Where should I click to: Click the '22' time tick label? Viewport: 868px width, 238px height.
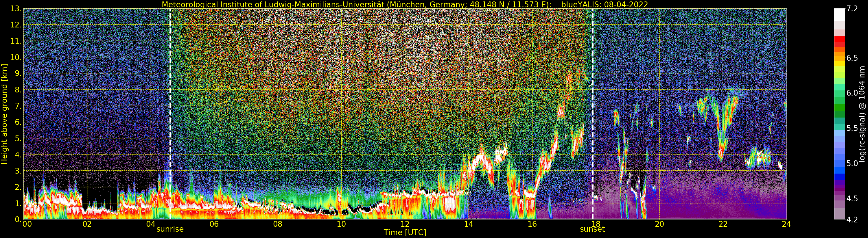[x=723, y=224]
